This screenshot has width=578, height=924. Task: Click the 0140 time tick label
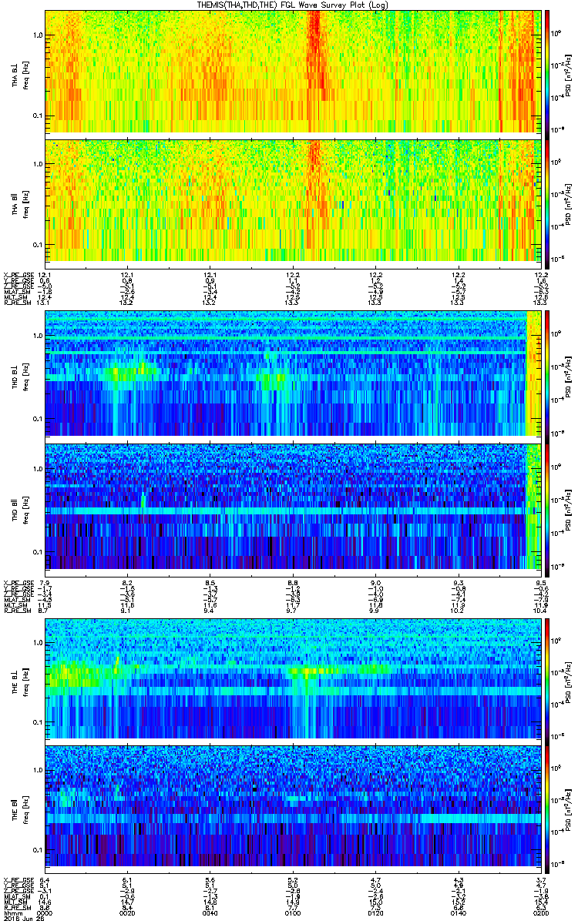tap(458, 912)
